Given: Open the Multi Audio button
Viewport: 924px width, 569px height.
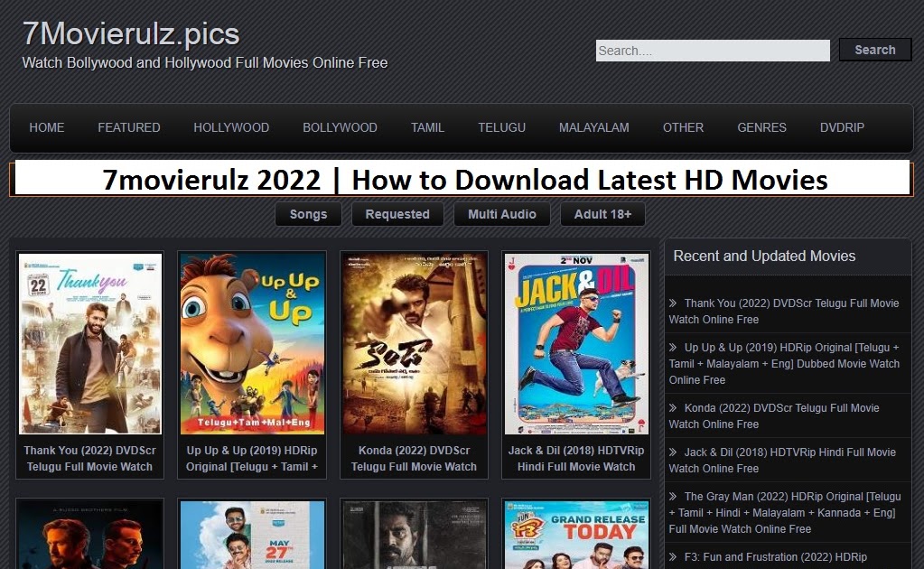Looking at the screenshot, I should coord(502,214).
